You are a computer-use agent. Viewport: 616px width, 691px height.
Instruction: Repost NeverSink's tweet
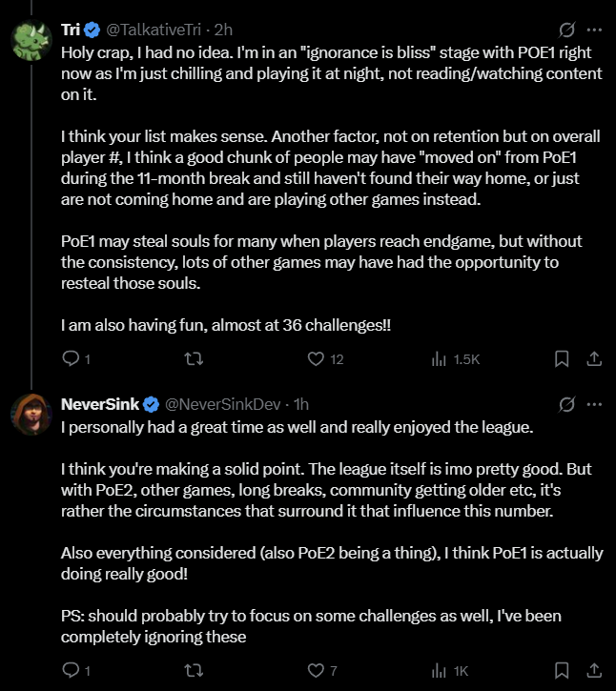pyautogui.click(x=194, y=671)
